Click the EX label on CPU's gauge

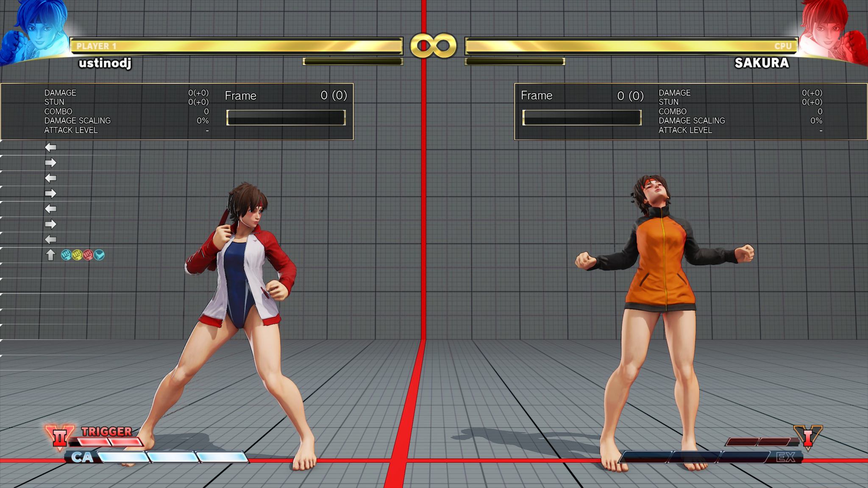(x=786, y=457)
